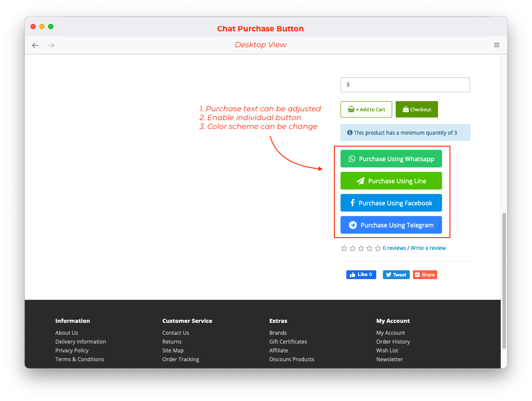This screenshot has width=532, height=401.
Task: Open the 0 reviews link
Action: 394,248
